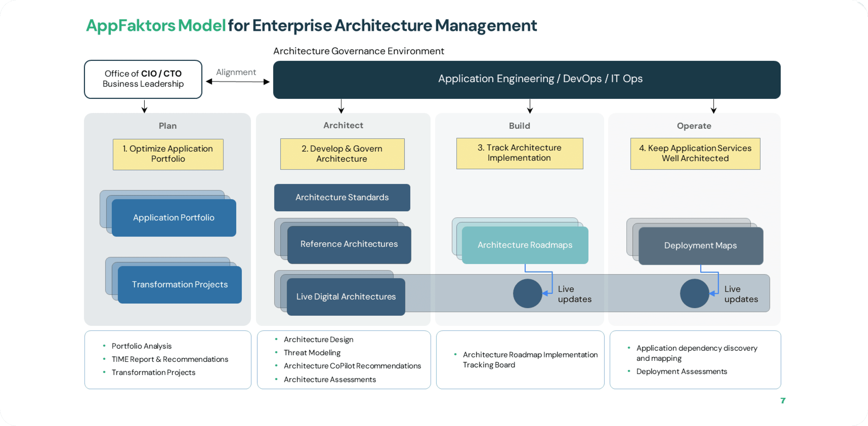Click the Live Digital Architectures box
The image size is (868, 426).
346,297
